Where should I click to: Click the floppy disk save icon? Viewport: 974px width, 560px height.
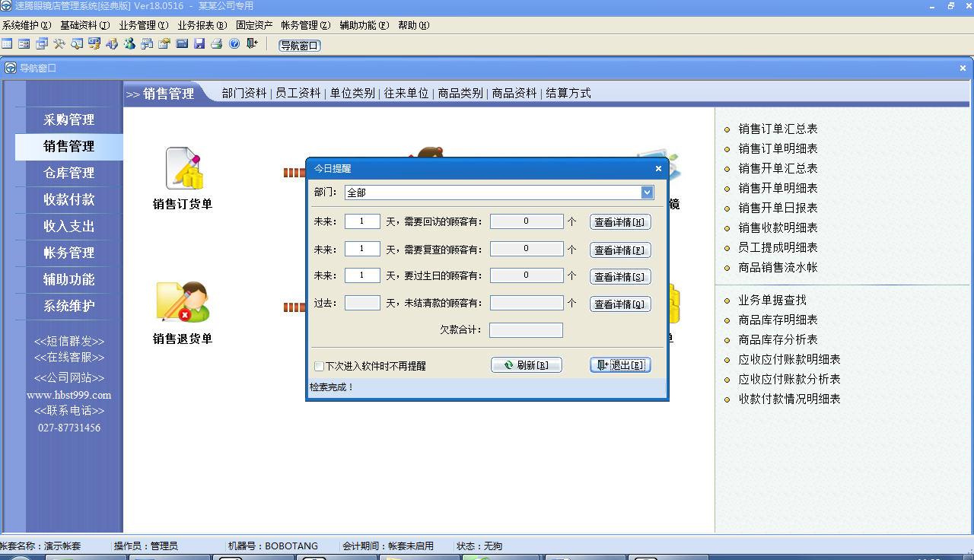pyautogui.click(x=199, y=44)
